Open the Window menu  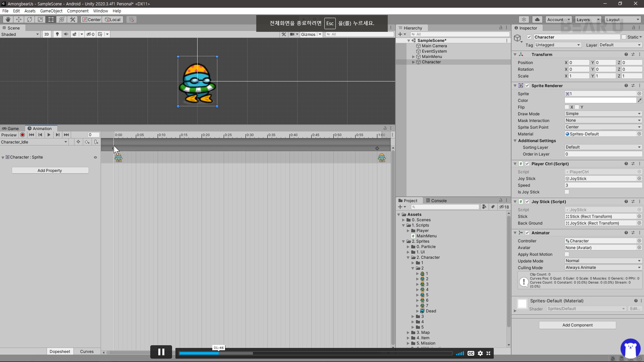pos(100,11)
